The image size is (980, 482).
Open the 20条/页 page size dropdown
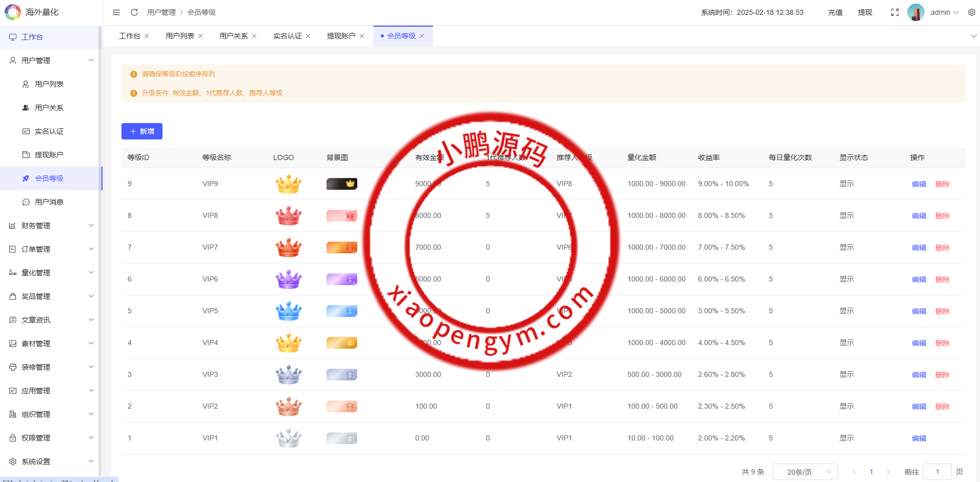(x=805, y=472)
